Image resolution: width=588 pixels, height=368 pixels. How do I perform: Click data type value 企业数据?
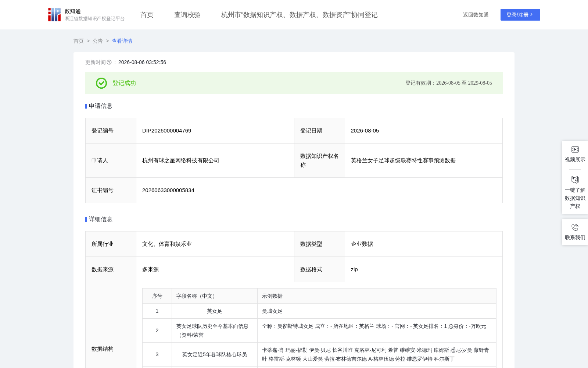click(x=362, y=244)
